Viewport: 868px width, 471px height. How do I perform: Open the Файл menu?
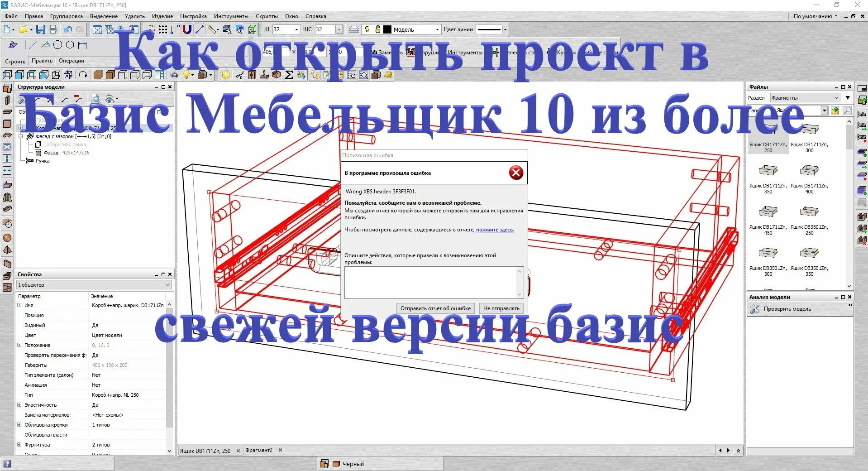pyautogui.click(x=11, y=16)
